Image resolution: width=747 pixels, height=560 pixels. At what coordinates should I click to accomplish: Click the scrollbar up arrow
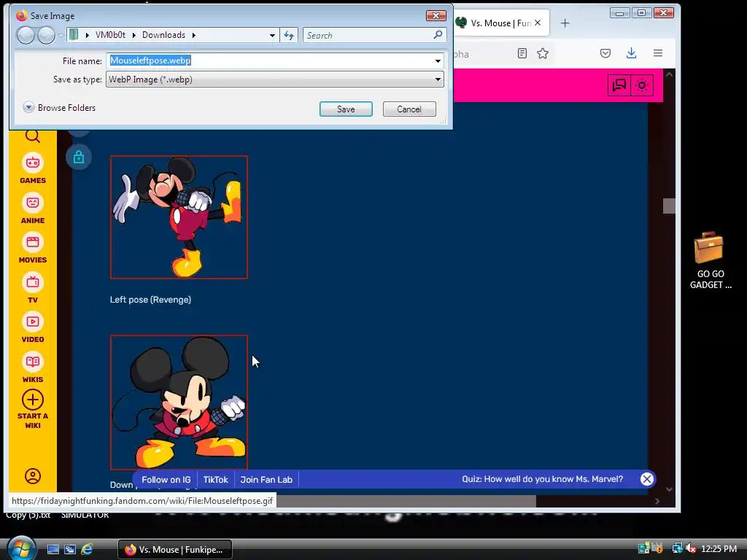(669, 75)
